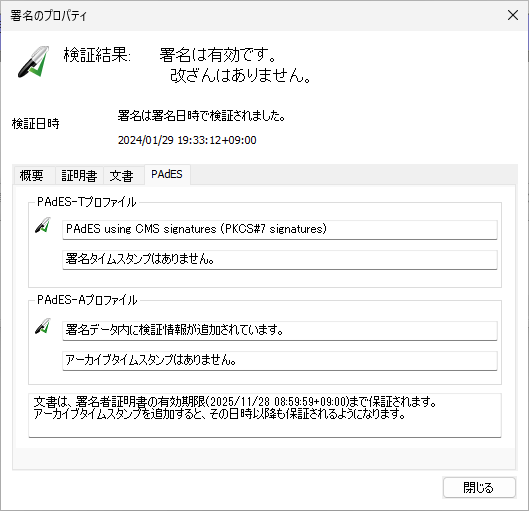529x511 pixels.
Task: Click the PAdES-A profile pen checkmark icon
Action: (x=43, y=326)
